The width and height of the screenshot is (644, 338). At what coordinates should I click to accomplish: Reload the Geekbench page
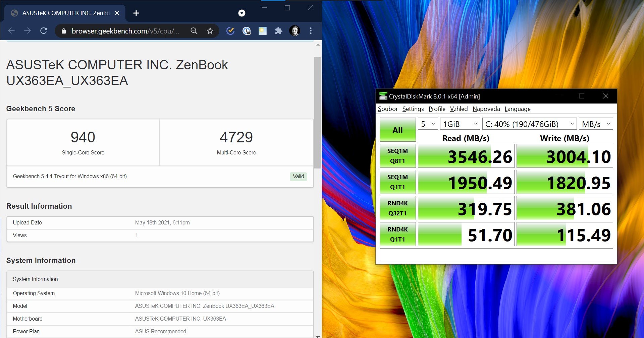pos(44,31)
